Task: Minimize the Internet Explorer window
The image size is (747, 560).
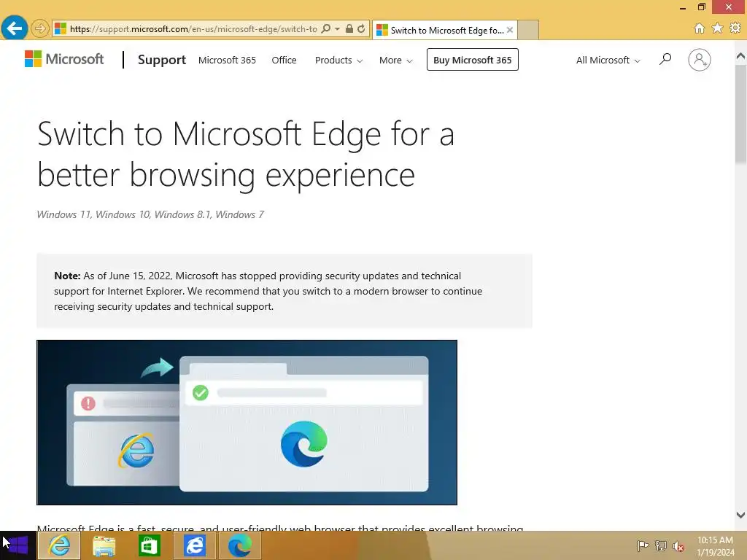Action: point(683,7)
